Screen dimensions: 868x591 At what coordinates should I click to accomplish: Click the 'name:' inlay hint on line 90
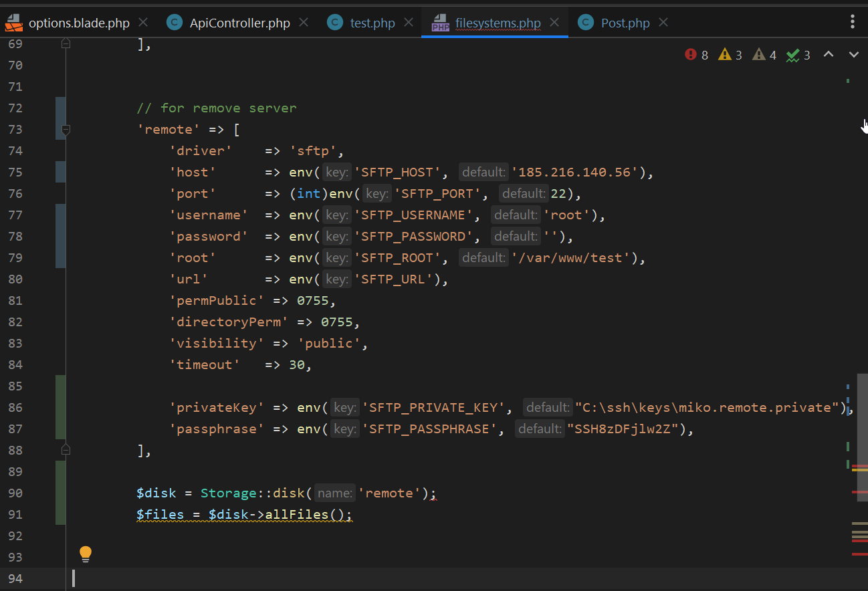click(x=335, y=493)
